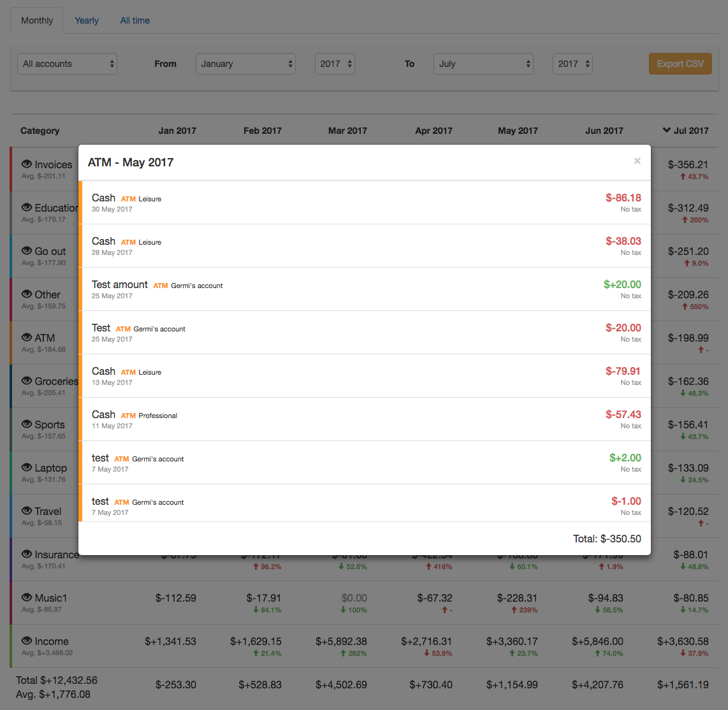This screenshot has width=728, height=710.
Task: Open the Cash Professional transaction dated 11 May
Action: pos(365,419)
